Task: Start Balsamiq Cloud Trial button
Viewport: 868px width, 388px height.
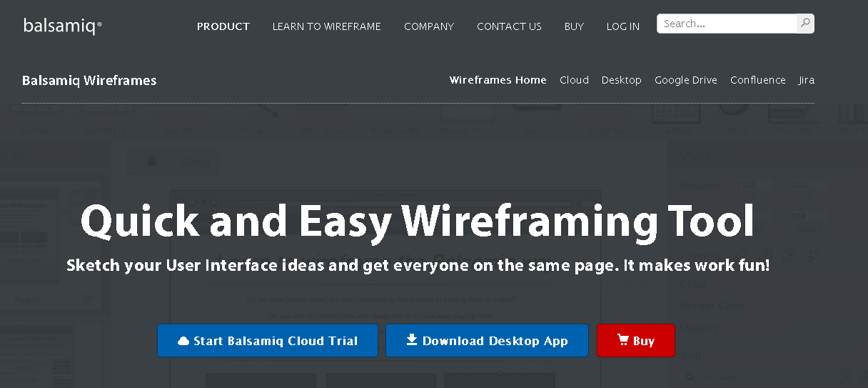Action: pyautogui.click(x=268, y=341)
